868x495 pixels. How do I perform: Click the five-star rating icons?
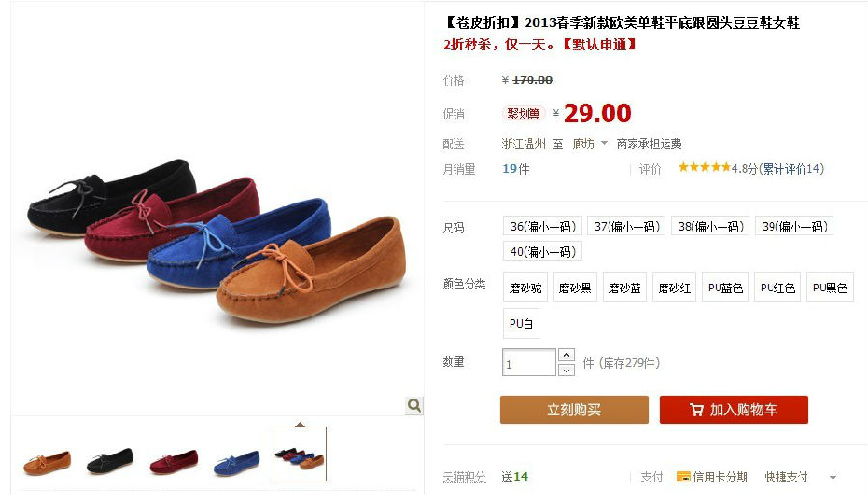(705, 167)
